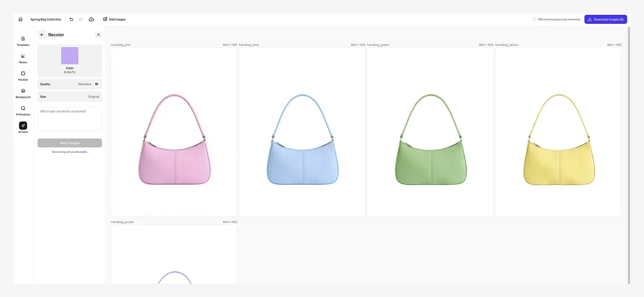Click Download images (5) button
This screenshot has height=297, width=644.
coord(606,19)
